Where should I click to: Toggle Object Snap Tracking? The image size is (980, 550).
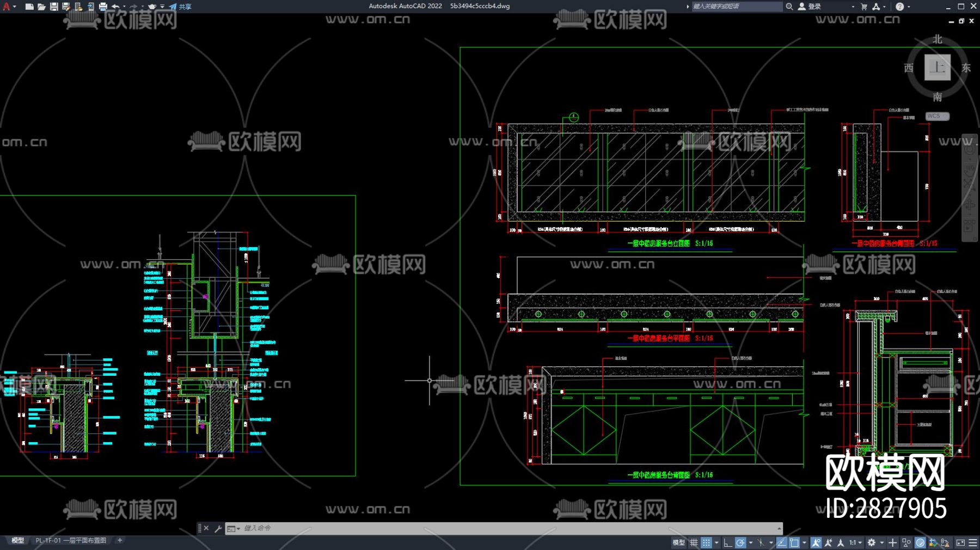click(782, 542)
